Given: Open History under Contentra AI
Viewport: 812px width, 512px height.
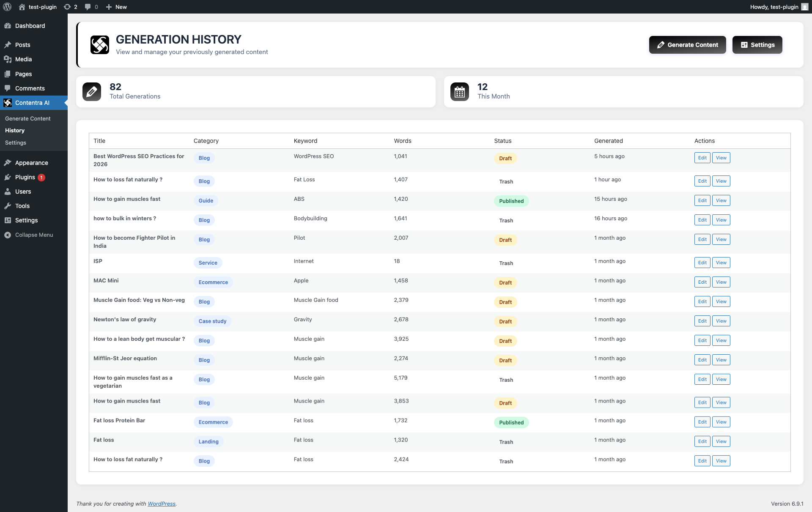Looking at the screenshot, I should [x=15, y=130].
